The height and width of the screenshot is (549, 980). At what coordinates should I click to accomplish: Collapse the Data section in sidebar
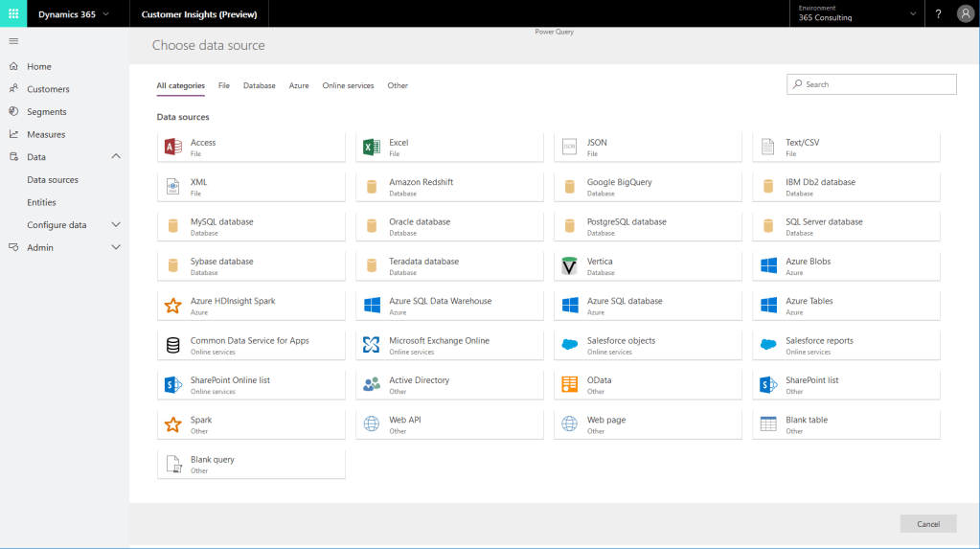pyautogui.click(x=116, y=157)
